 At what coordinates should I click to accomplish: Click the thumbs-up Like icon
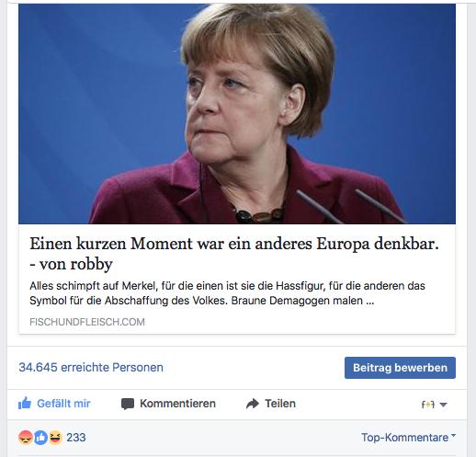coord(25,403)
